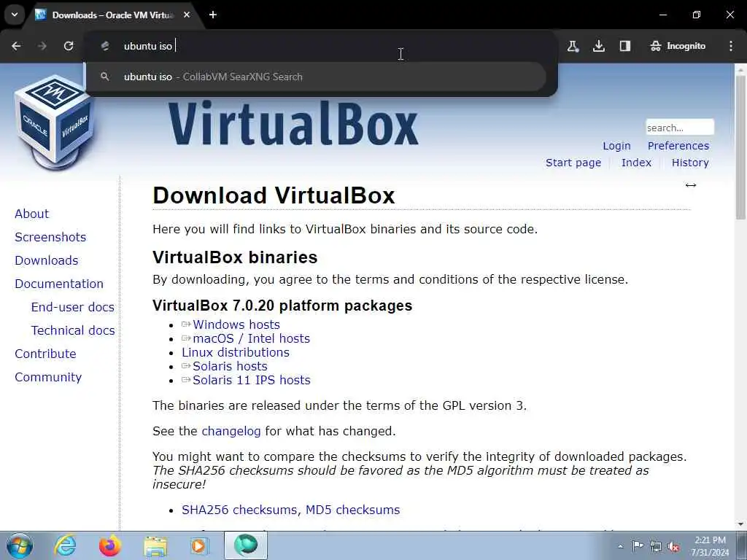Open the Preferences link

[x=678, y=146]
